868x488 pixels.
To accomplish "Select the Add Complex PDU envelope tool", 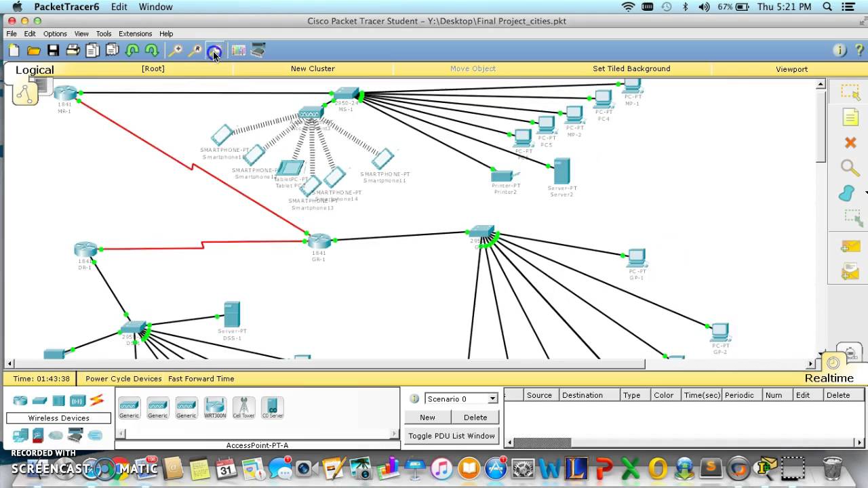I will (850, 272).
